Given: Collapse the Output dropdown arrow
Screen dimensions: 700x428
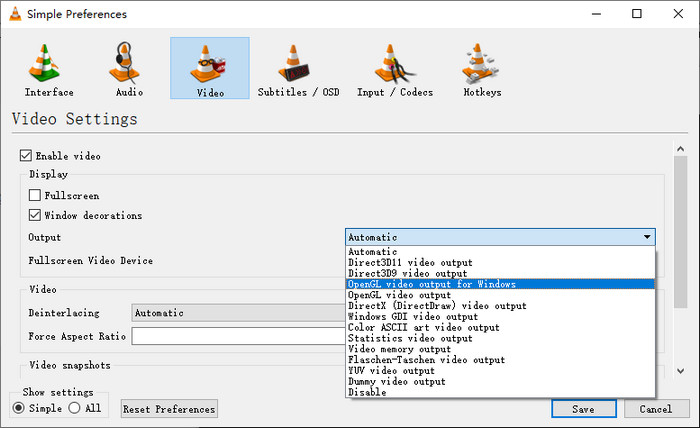Looking at the screenshot, I should tap(647, 237).
